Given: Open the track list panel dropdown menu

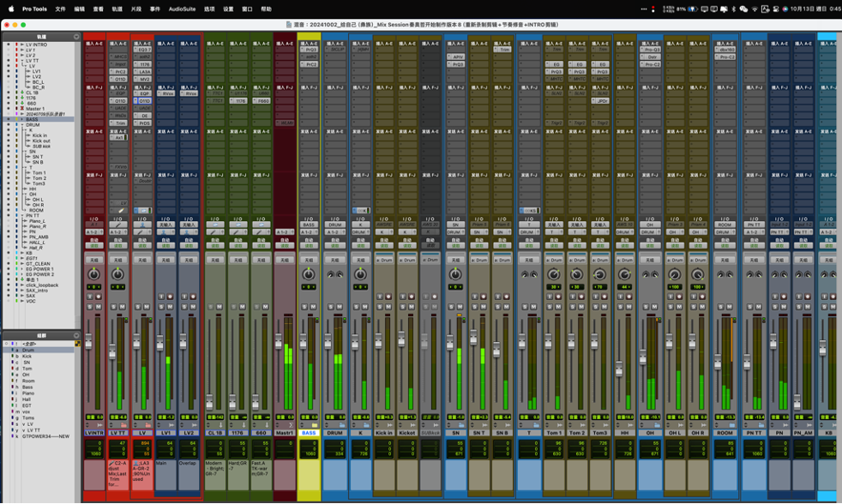Looking at the screenshot, I should (x=76, y=37).
